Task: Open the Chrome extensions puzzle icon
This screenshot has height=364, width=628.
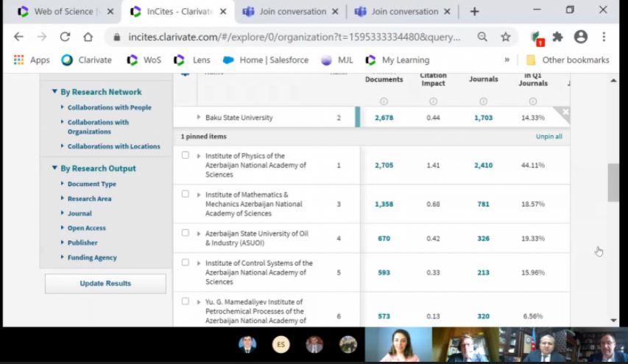Action: [x=557, y=37]
